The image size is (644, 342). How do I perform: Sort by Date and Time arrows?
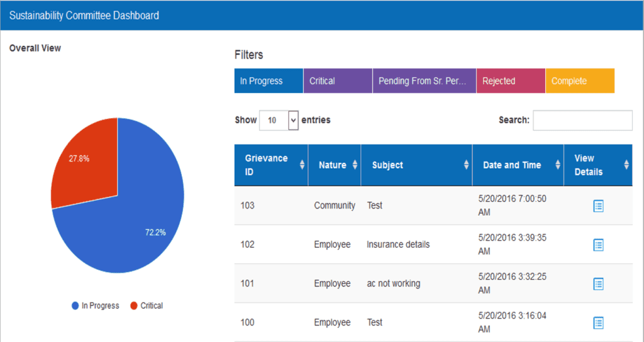point(558,165)
